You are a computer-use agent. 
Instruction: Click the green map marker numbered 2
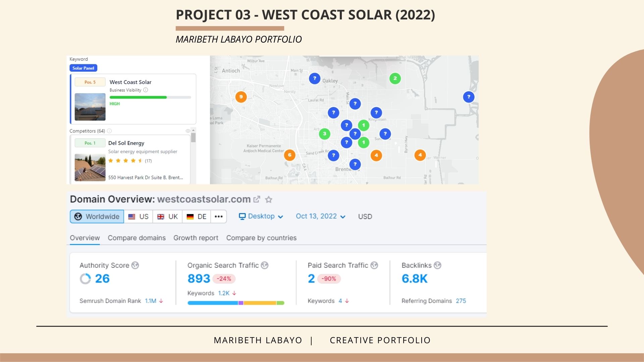pos(395,78)
